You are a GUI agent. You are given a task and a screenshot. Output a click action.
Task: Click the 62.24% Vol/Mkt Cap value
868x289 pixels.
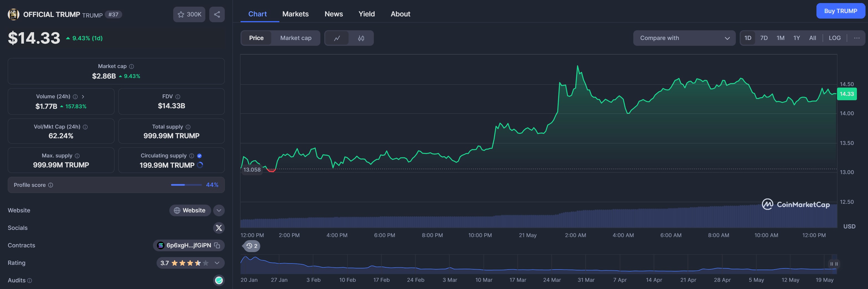(61, 136)
